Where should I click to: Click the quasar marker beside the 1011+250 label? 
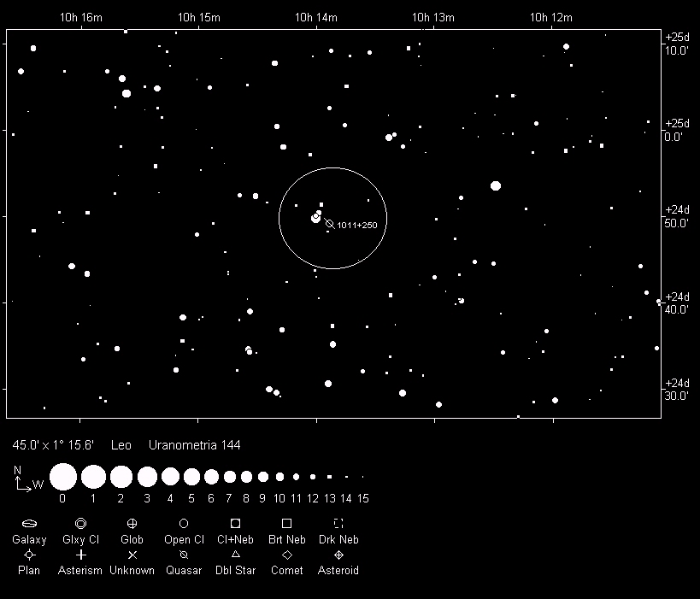point(329,223)
